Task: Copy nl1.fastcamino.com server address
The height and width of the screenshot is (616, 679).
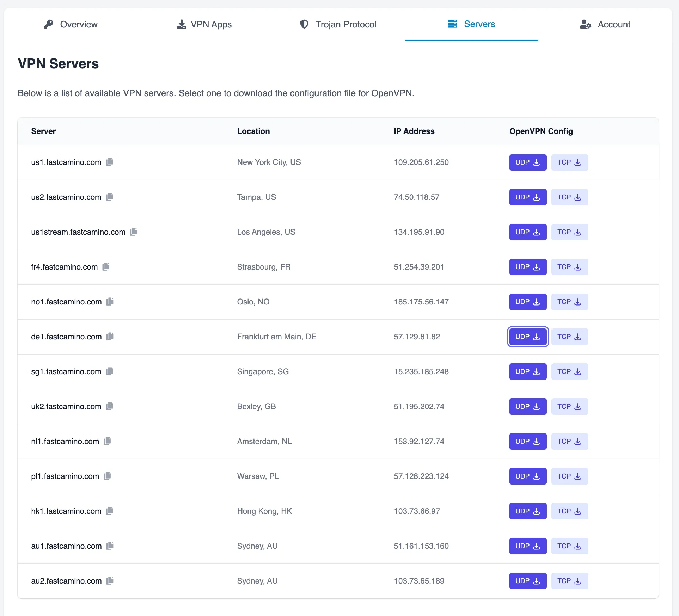Action: point(108,441)
